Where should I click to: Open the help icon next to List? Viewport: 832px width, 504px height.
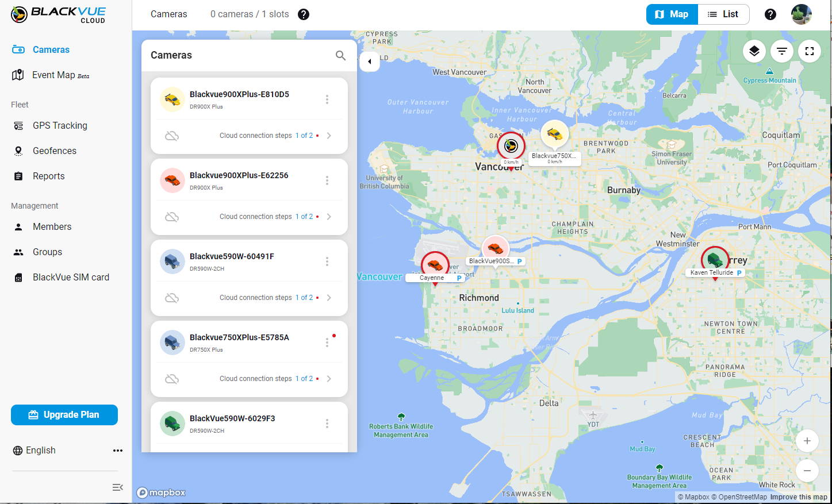770,14
